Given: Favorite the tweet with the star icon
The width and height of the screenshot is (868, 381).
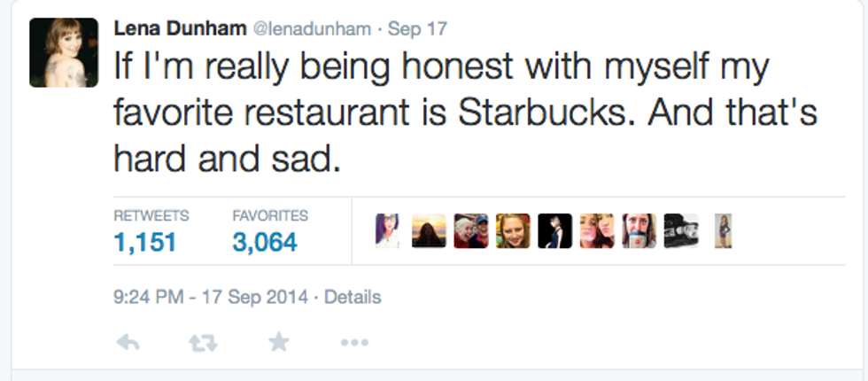Looking at the screenshot, I should 279,342.
